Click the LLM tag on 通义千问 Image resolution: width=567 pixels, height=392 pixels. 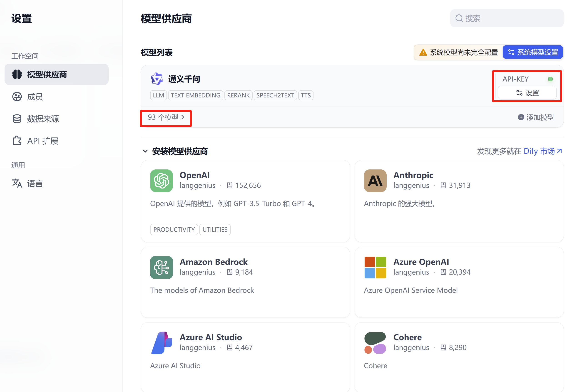[x=159, y=95]
